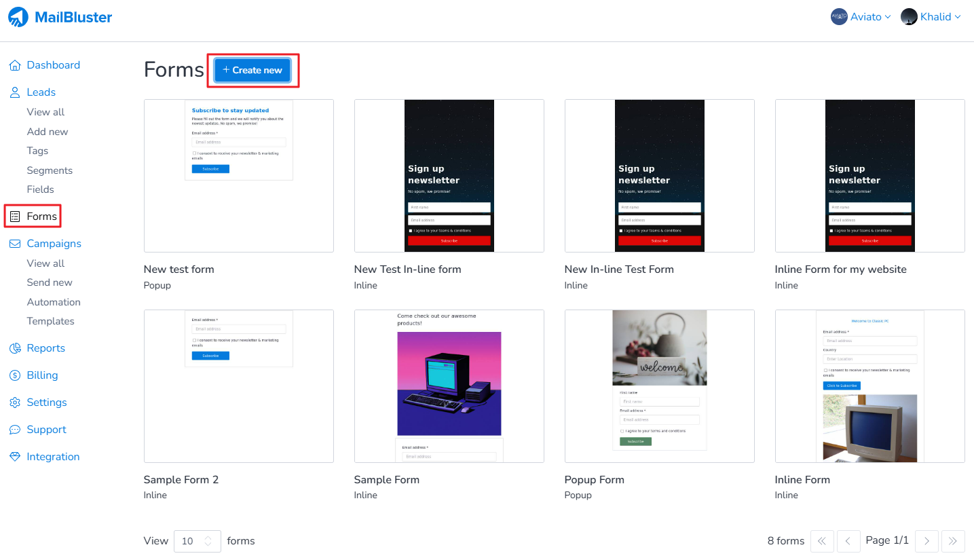Jump to the last page button
974x560 pixels.
pyautogui.click(x=953, y=541)
